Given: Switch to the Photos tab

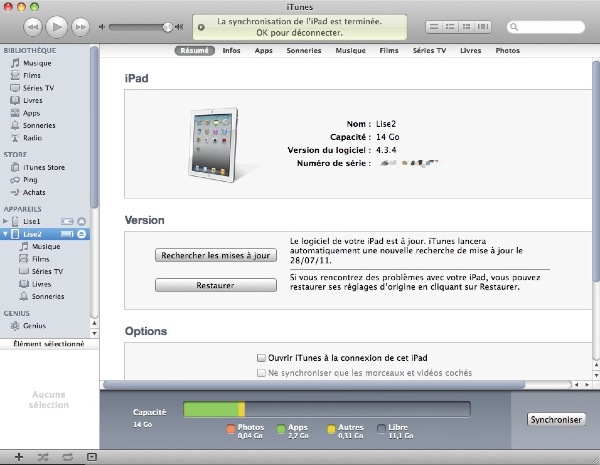Looking at the screenshot, I should tap(507, 50).
